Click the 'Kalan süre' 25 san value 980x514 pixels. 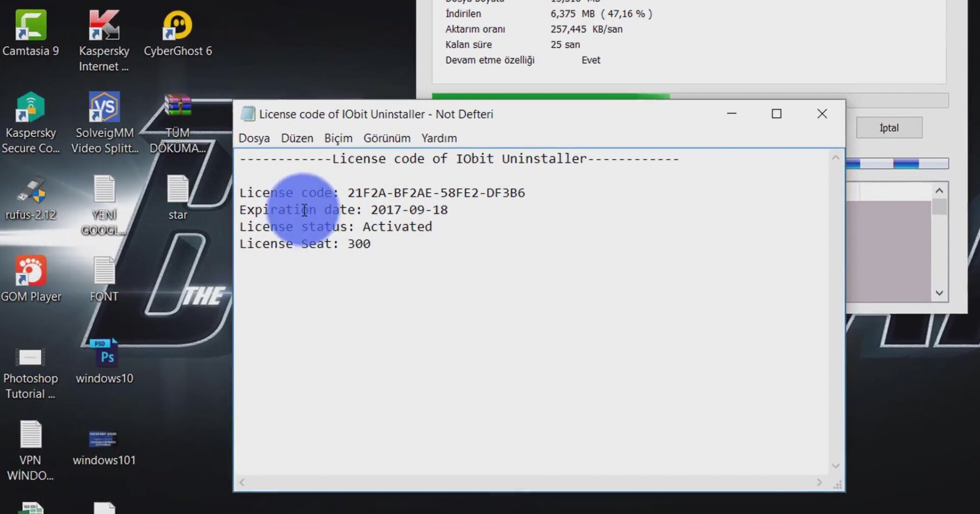pyautogui.click(x=565, y=45)
